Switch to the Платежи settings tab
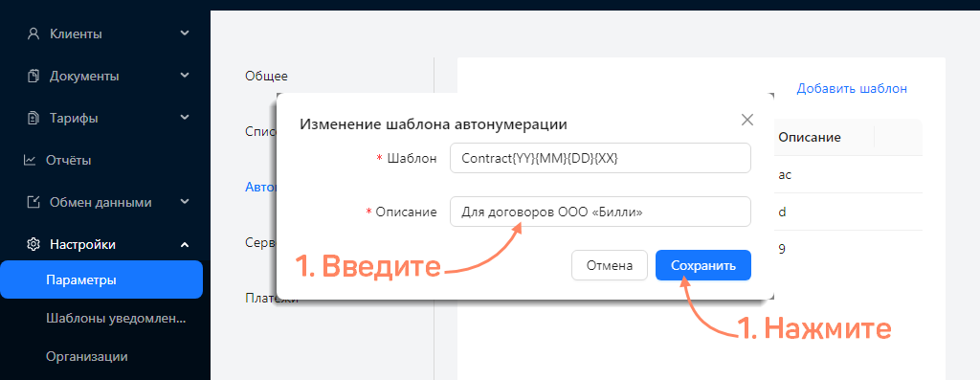Image resolution: width=980 pixels, height=380 pixels. pos(271,298)
